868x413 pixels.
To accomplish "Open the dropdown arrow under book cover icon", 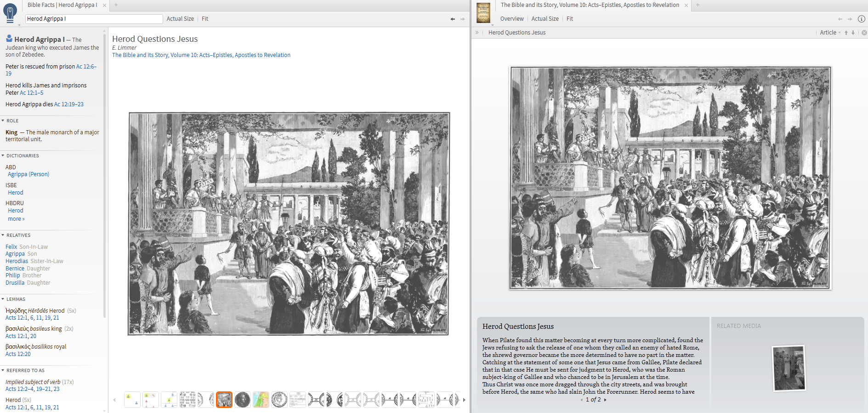I will (x=492, y=25).
